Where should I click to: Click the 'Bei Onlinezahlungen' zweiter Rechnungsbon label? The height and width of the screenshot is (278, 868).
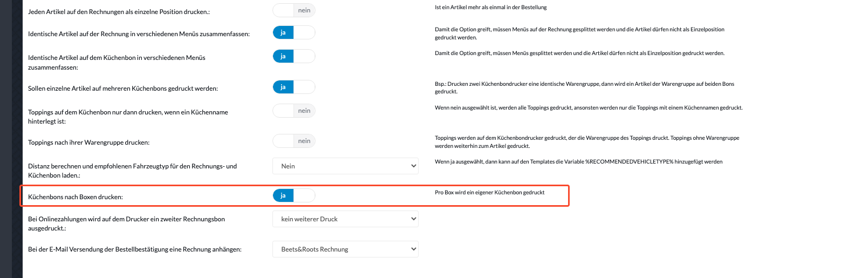(127, 223)
